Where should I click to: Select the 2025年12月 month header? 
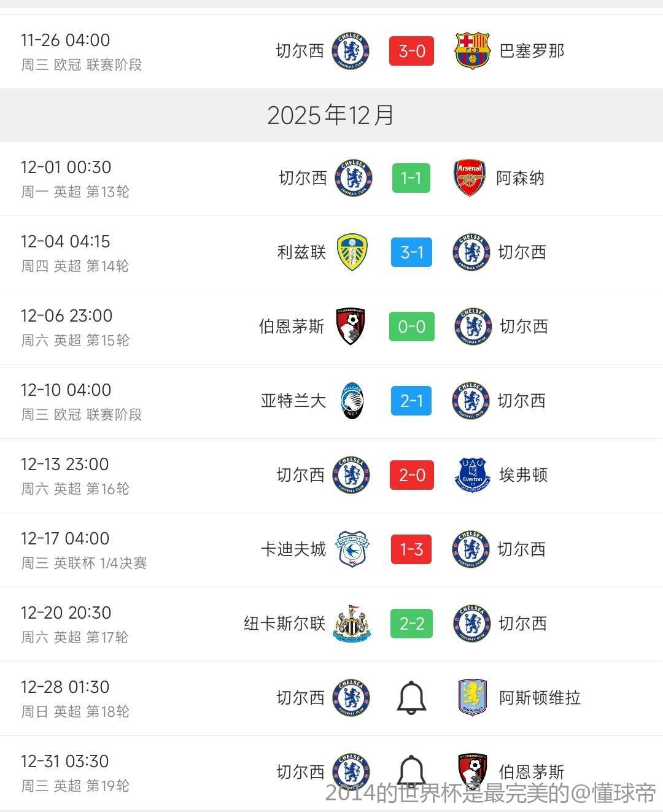[x=331, y=115]
